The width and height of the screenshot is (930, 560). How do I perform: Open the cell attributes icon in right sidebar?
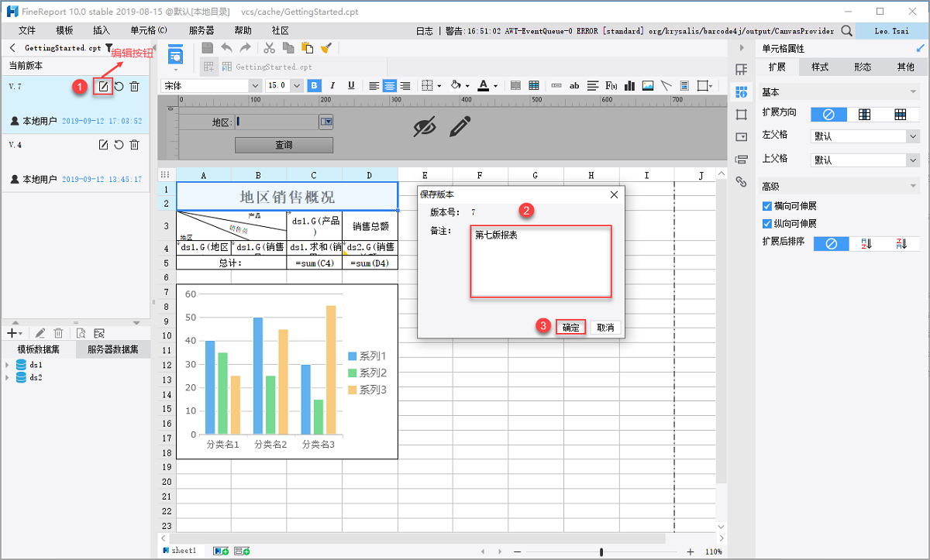pyautogui.click(x=741, y=92)
